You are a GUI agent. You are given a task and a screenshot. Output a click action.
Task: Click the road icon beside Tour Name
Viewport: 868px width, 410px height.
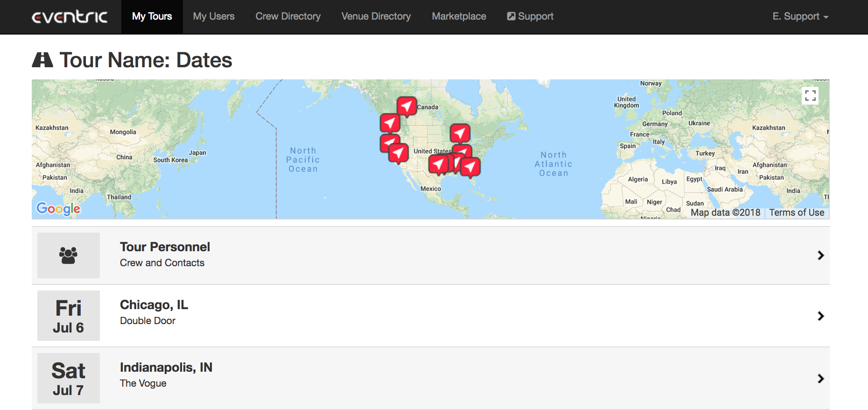[42, 60]
